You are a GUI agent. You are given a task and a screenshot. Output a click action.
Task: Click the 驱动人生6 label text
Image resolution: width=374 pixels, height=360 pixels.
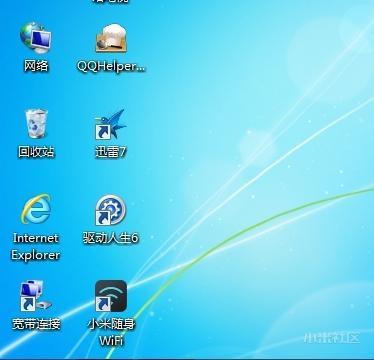click(x=111, y=238)
